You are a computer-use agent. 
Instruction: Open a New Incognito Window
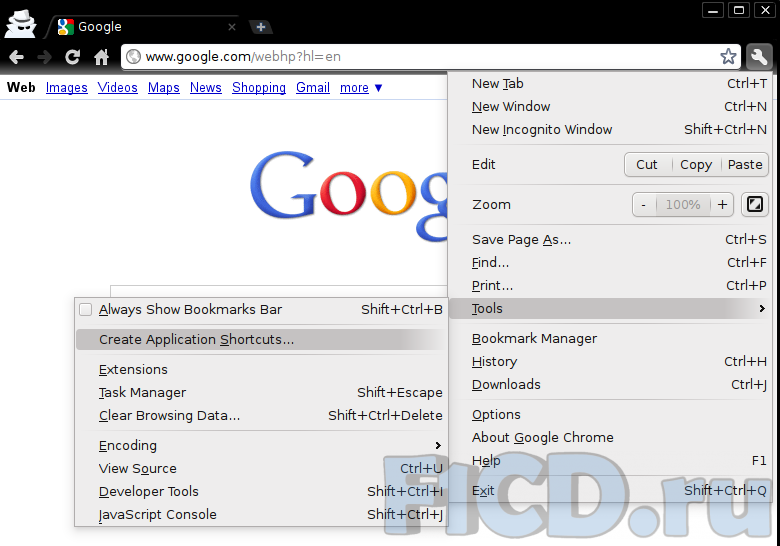[x=612, y=129]
